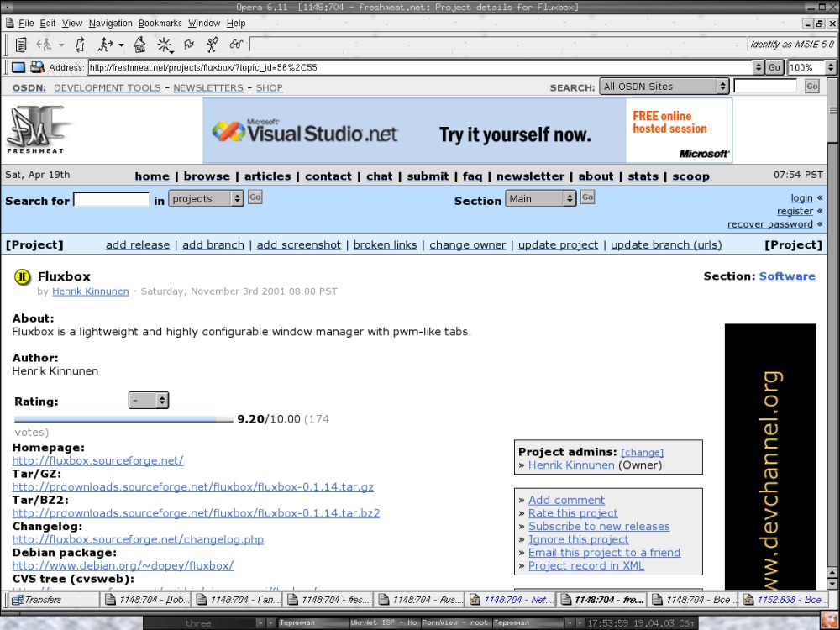Viewport: 840px width, 630px height.
Task: Click the print preview icon beside Address
Action: pyautogui.click(x=37, y=67)
